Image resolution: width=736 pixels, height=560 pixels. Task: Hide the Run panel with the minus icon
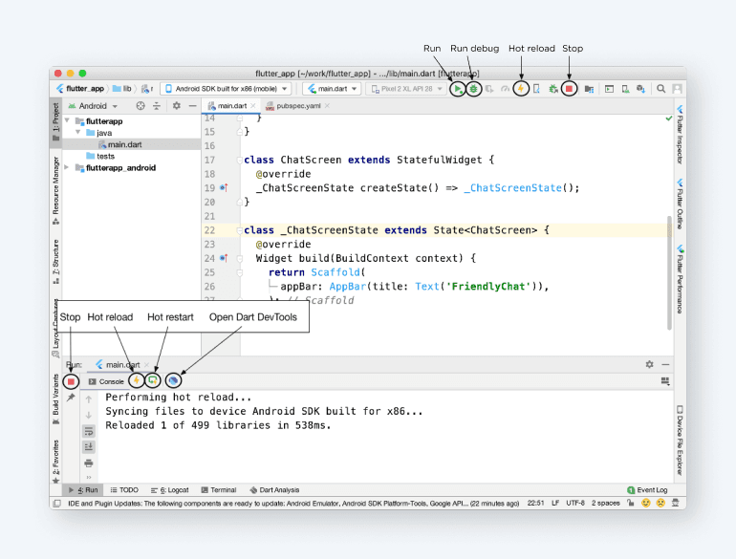[x=665, y=364]
